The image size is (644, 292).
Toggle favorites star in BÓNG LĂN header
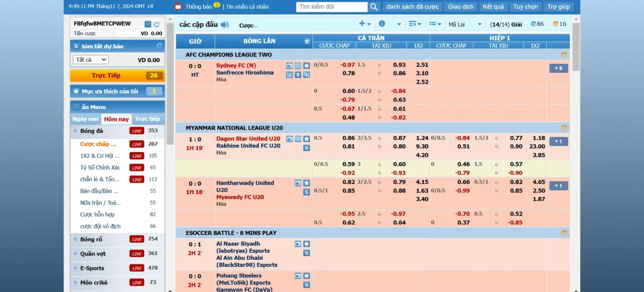307,41
